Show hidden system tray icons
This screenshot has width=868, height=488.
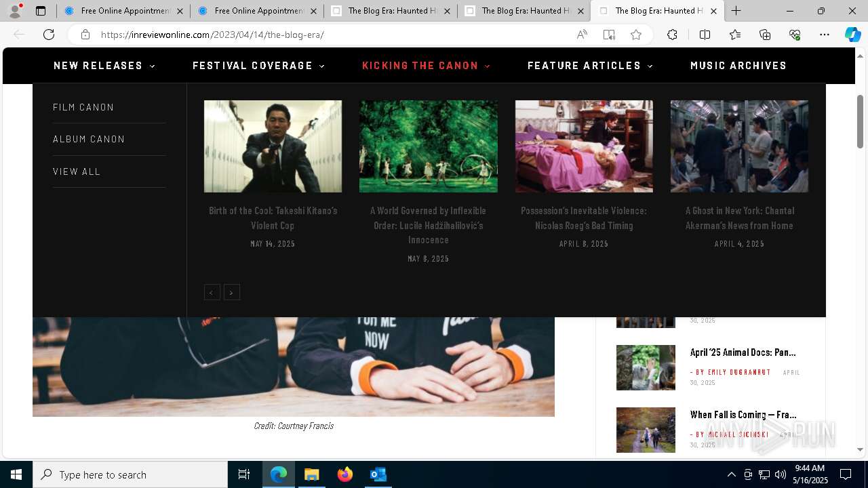(731, 474)
